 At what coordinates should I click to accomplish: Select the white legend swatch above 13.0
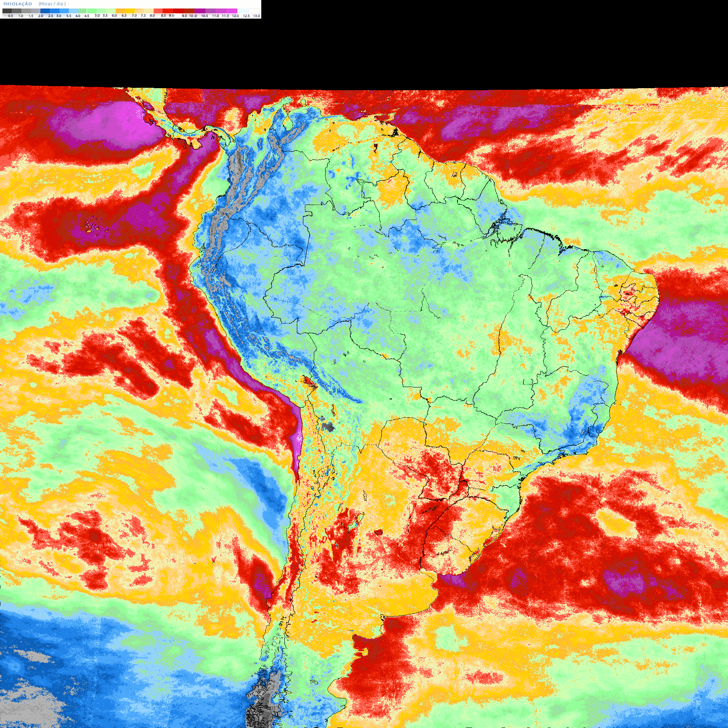point(254,11)
